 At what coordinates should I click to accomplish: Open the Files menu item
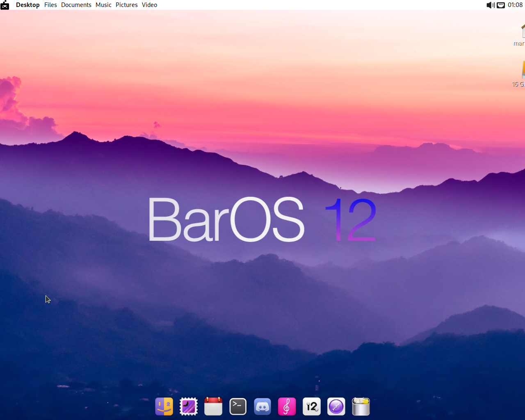pyautogui.click(x=50, y=5)
